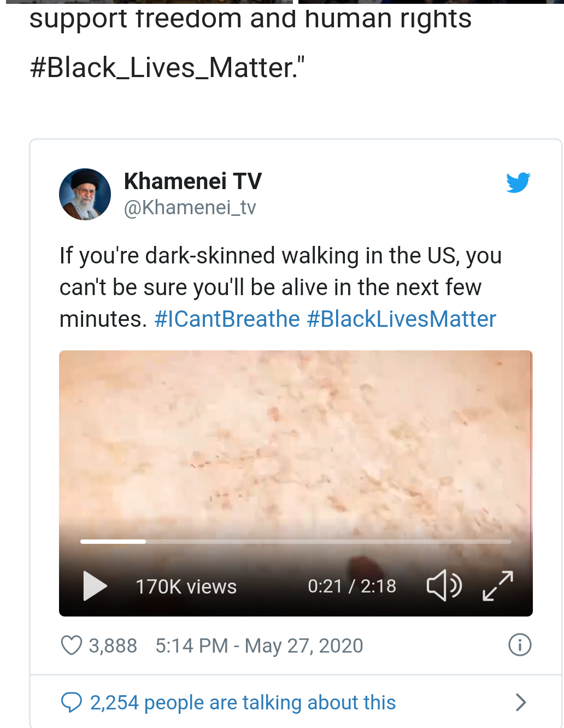
Task: Open the #BlackLivesMatter hashtag
Action: [x=401, y=319]
